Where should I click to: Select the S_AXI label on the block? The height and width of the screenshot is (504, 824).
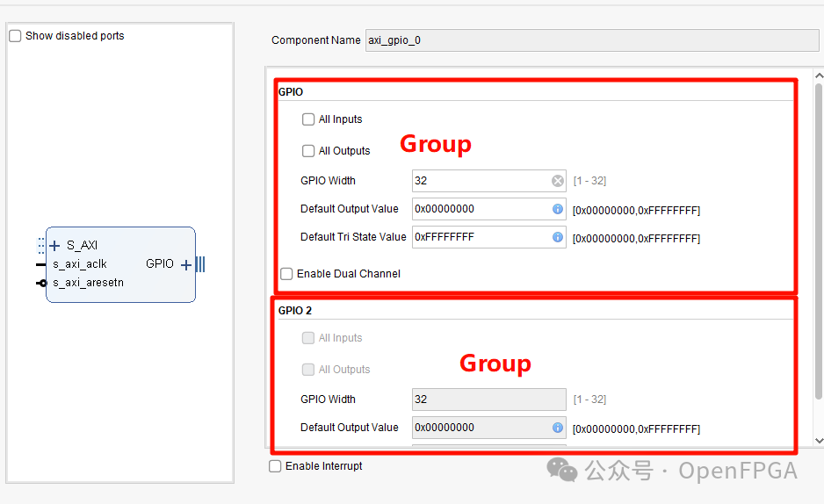[82, 245]
